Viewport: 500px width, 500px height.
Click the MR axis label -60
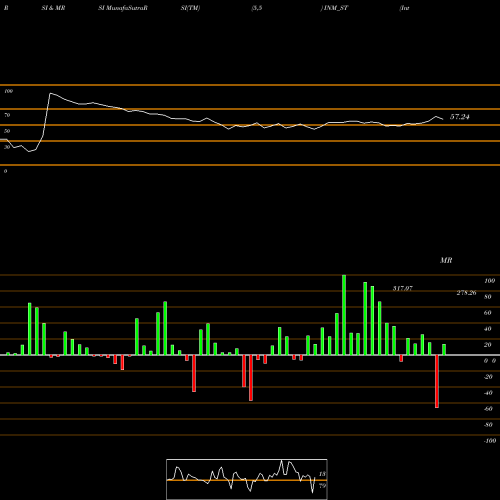[x=488, y=409]
